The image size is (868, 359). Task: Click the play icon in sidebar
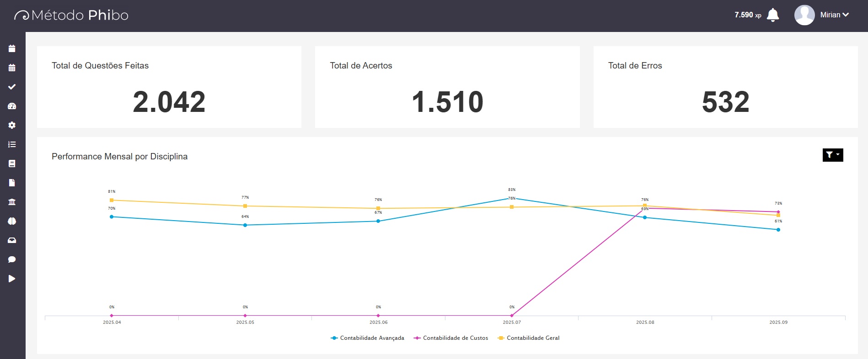click(x=12, y=279)
